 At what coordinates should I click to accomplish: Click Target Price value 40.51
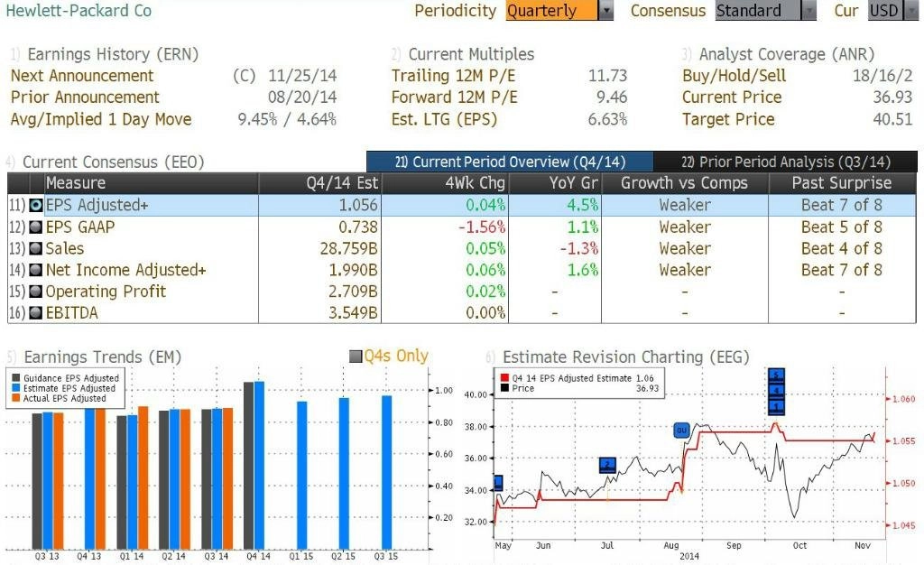[892, 119]
